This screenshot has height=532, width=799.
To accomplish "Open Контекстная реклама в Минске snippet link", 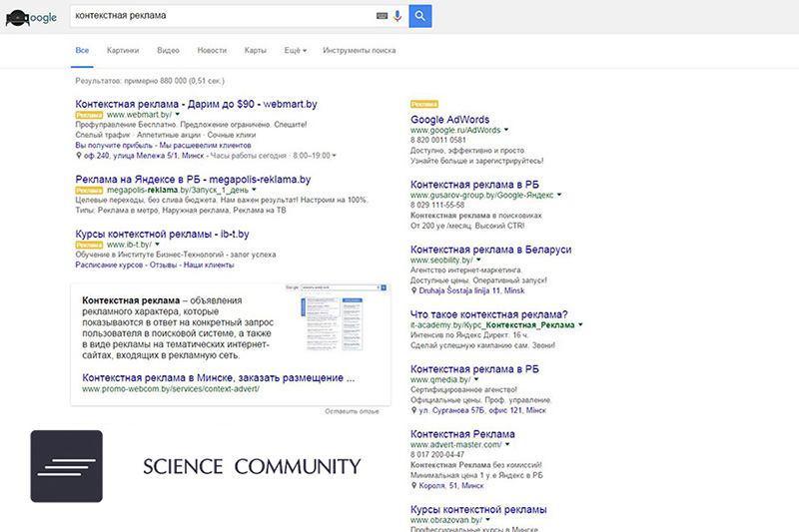I will (x=219, y=377).
